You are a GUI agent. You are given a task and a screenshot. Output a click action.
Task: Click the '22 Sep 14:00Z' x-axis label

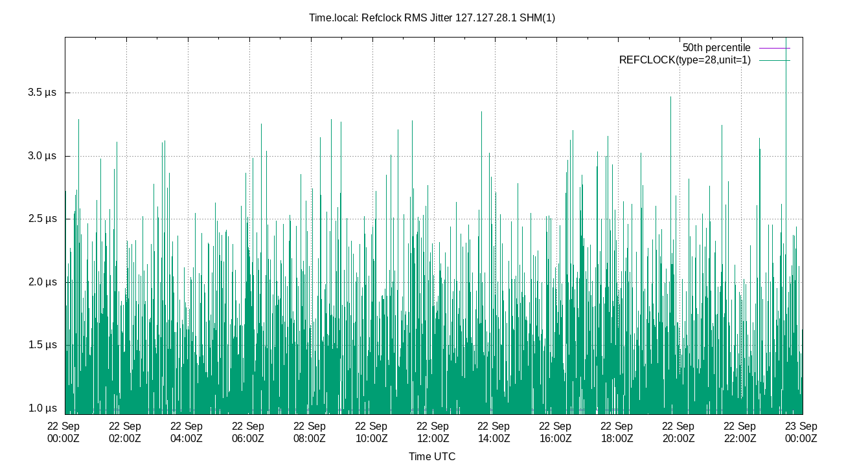click(494, 432)
